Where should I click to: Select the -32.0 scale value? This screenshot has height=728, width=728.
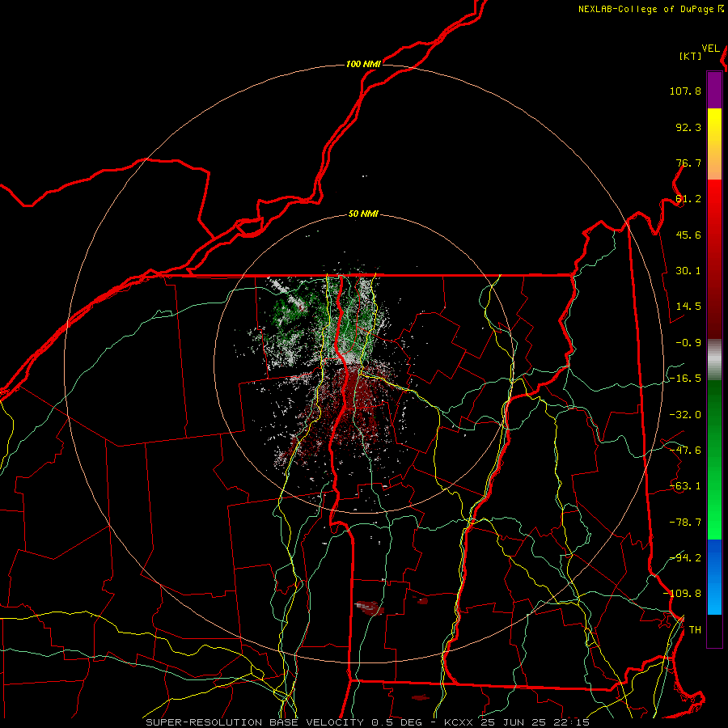point(685,415)
